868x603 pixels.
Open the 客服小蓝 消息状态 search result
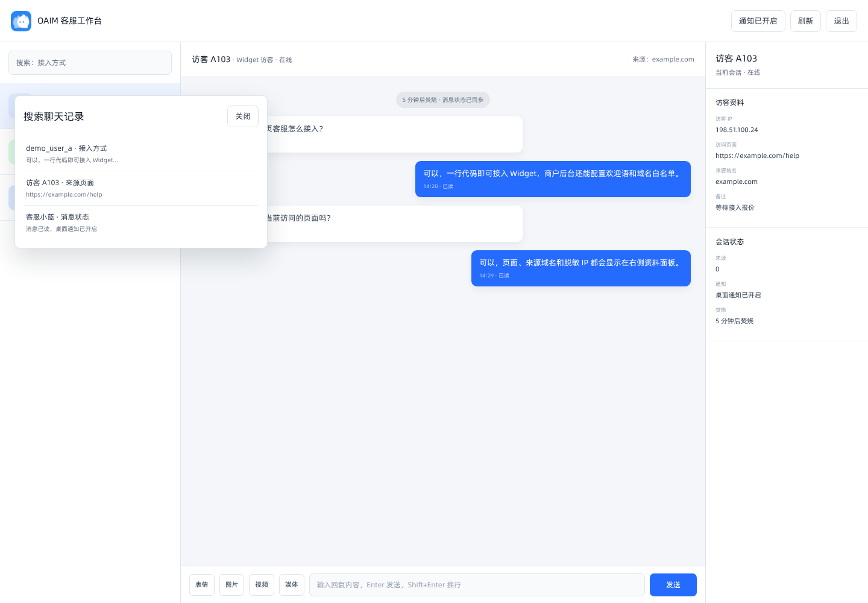click(142, 223)
